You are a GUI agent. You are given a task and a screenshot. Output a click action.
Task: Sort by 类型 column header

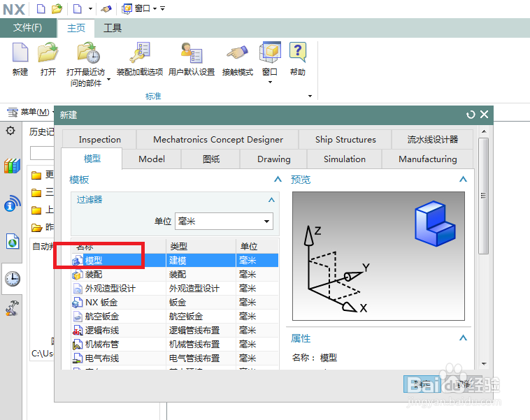coord(201,246)
